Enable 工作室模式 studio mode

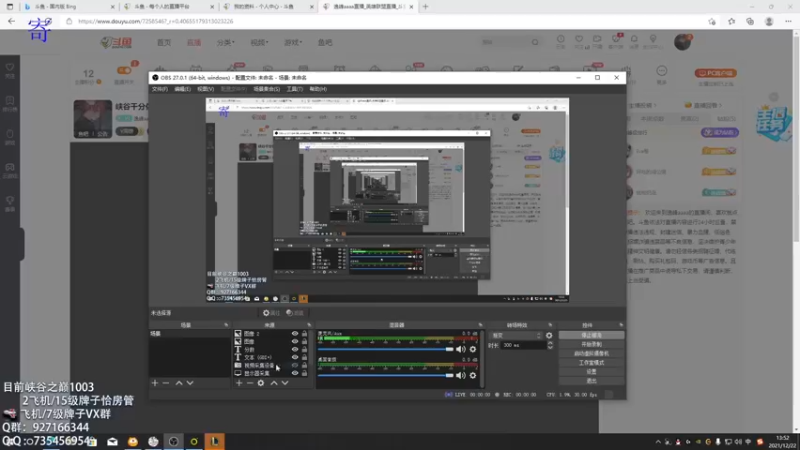tap(591, 363)
